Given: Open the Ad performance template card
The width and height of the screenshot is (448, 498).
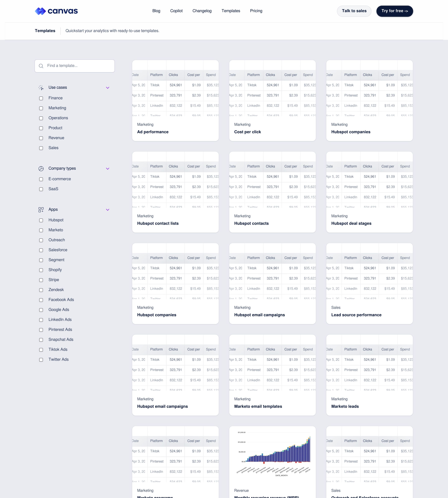Looking at the screenshot, I should [175, 101].
